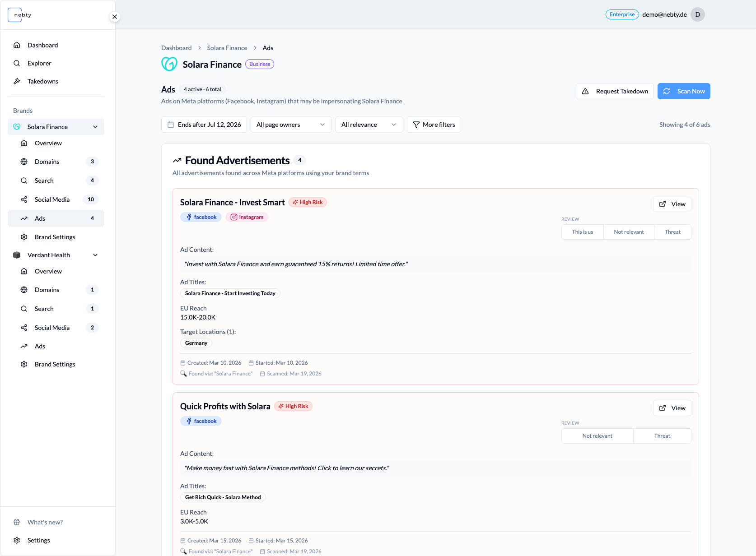Mark Invest Smart ad as Threat
Image resolution: width=756 pixels, height=556 pixels.
coord(672,232)
